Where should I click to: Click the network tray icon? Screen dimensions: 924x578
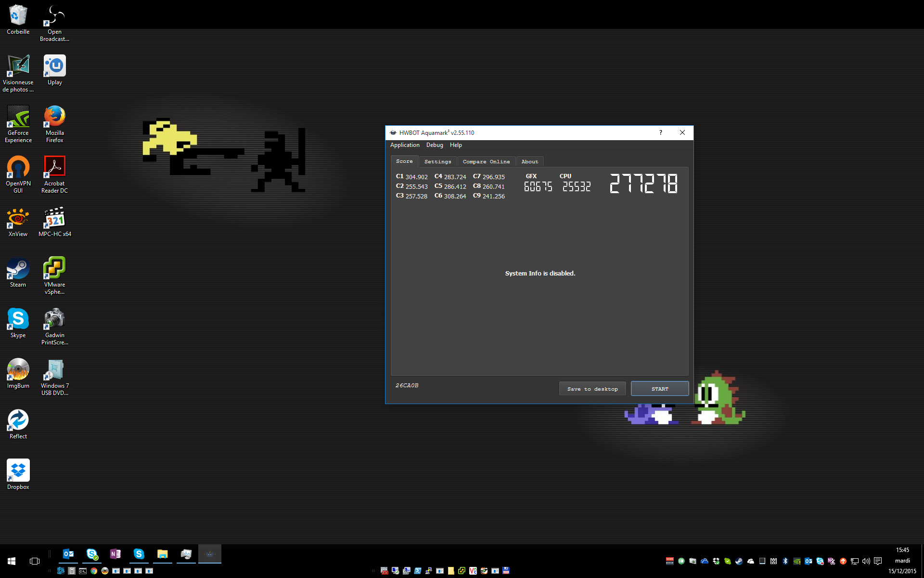click(855, 561)
